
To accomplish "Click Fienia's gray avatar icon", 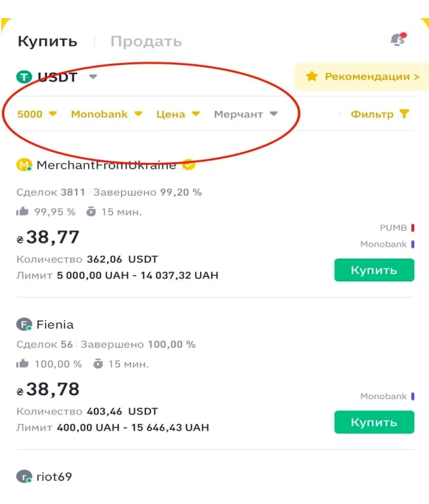I will pos(24,324).
